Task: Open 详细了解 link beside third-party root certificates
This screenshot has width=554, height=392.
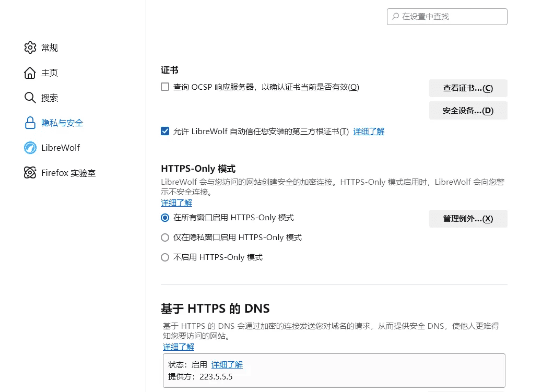Action: click(x=369, y=132)
